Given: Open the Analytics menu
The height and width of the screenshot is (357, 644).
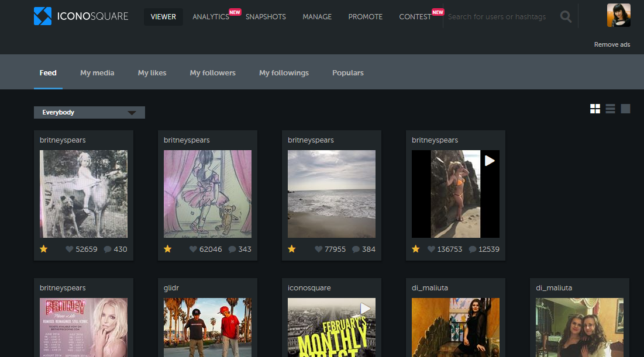Looking at the screenshot, I should pyautogui.click(x=211, y=17).
